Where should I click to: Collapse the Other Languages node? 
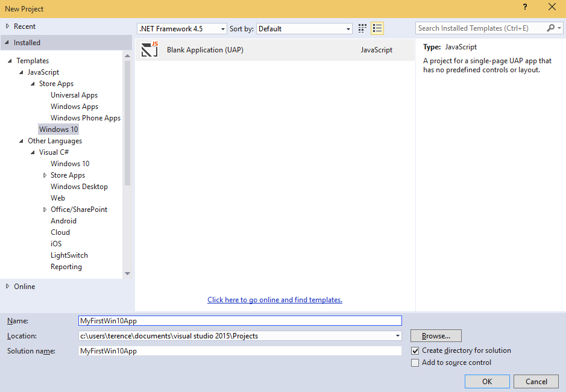point(21,141)
